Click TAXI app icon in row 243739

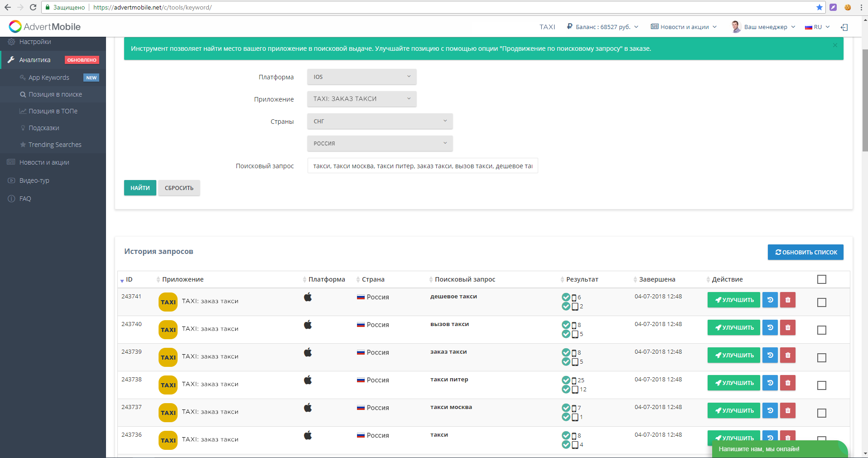click(x=168, y=357)
